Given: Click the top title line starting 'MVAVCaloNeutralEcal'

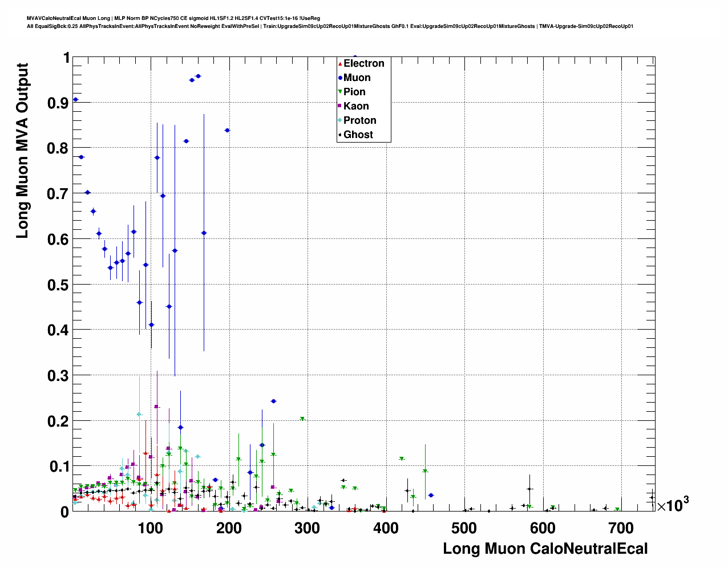Looking at the screenshot, I should point(173,18).
